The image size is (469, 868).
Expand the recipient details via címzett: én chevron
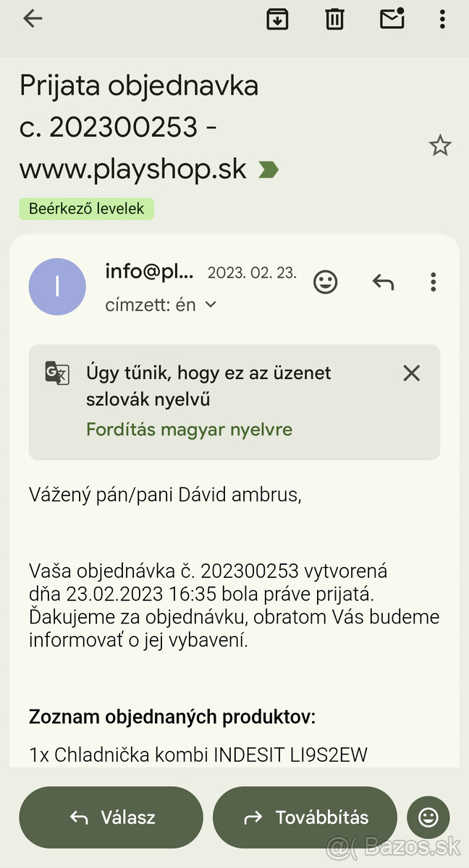[210, 305]
